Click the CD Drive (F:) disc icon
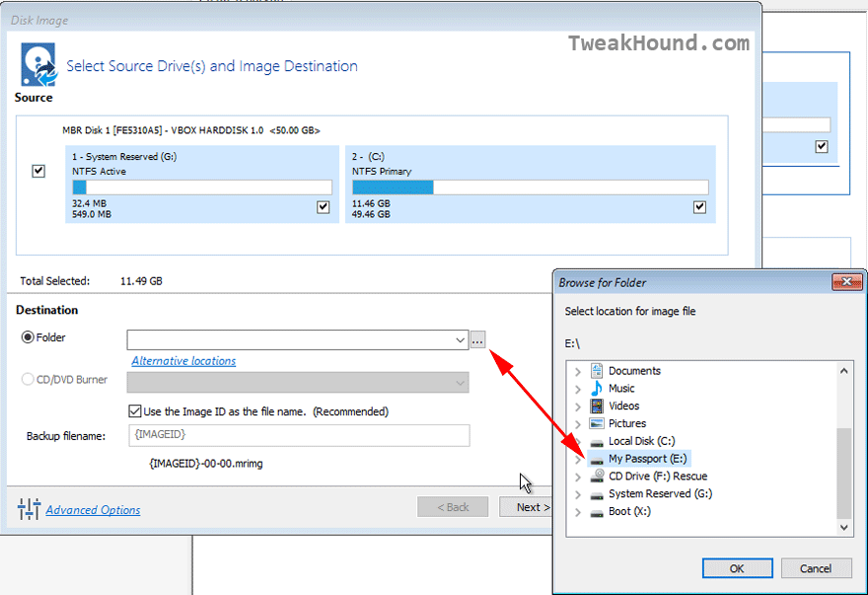This screenshot has height=595, width=868. click(596, 476)
